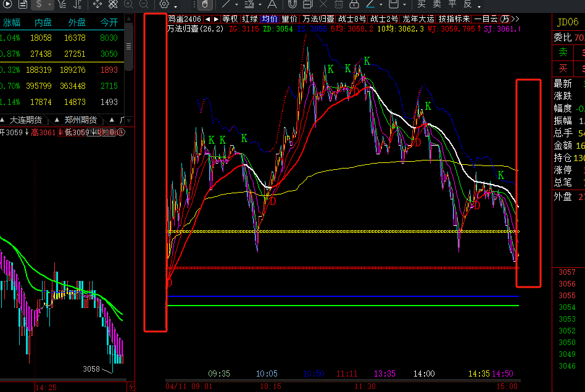Open the trade buttons dropdown arrow
Screen dimensions: 585x392
click(479, 6)
